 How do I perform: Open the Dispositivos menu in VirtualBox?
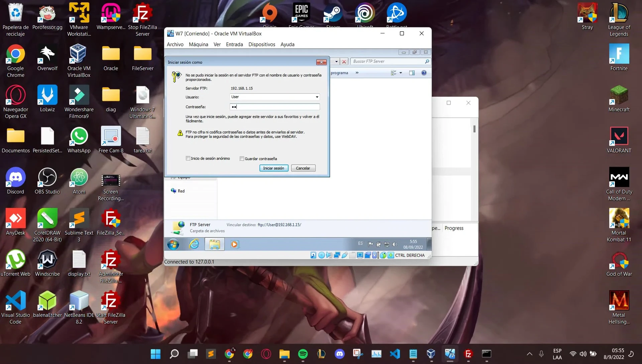[x=261, y=44]
